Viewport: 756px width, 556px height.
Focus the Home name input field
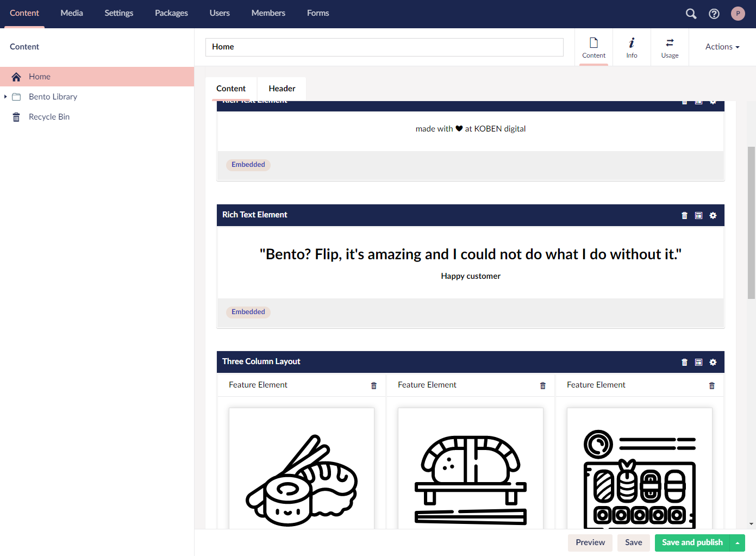384,47
